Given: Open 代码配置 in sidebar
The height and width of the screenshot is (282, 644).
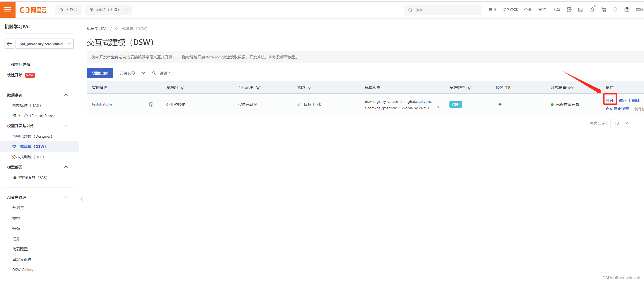Looking at the screenshot, I should coord(20,249).
